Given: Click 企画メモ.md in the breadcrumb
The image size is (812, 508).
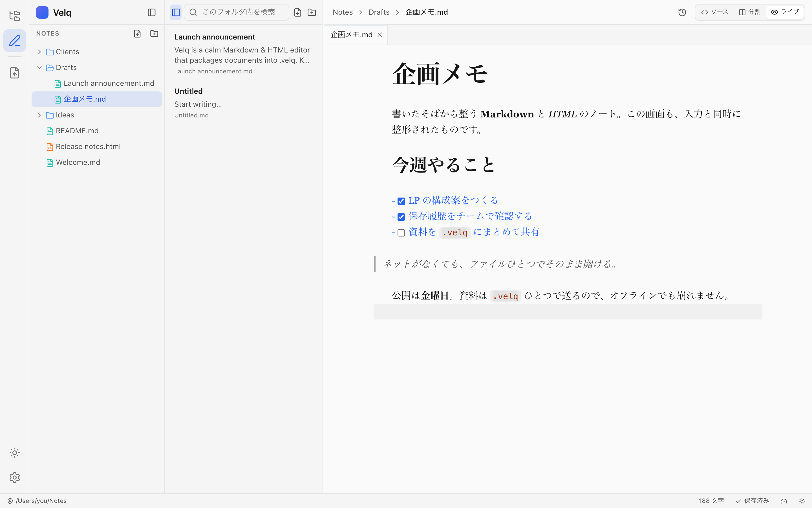Looking at the screenshot, I should (x=427, y=12).
